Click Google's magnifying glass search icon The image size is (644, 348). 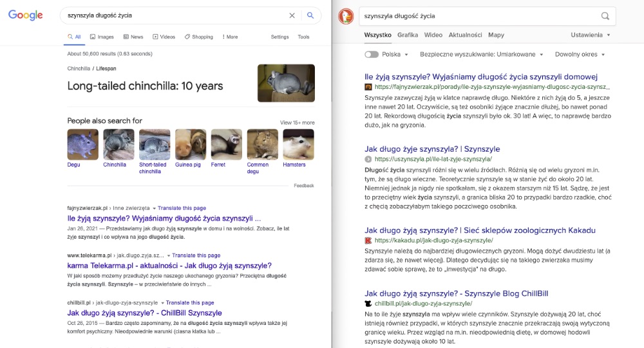pyautogui.click(x=310, y=15)
